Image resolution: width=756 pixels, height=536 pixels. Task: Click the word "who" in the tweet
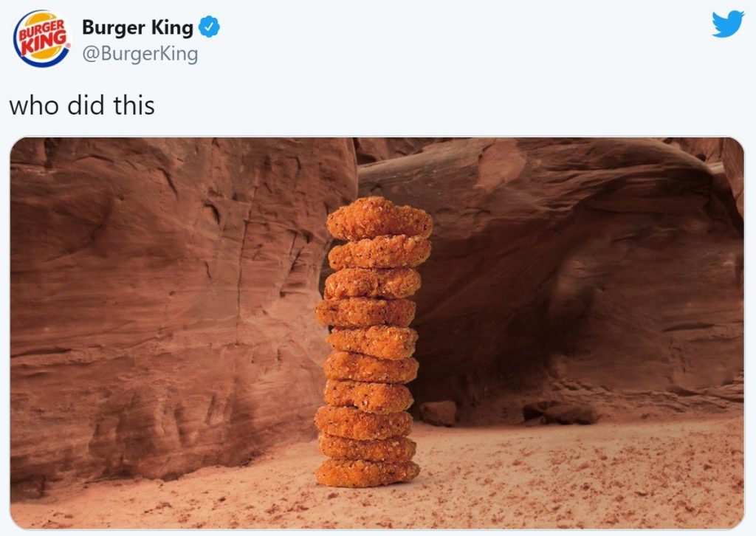(34, 106)
